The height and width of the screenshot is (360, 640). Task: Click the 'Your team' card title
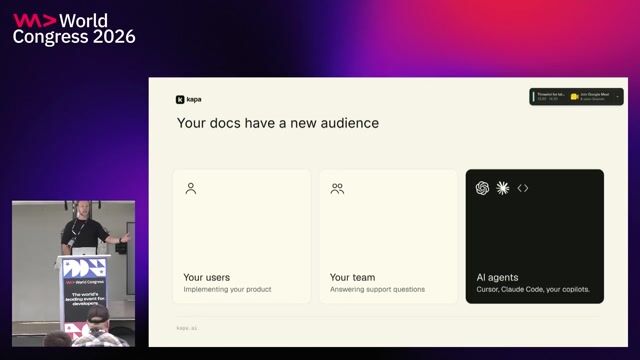352,278
